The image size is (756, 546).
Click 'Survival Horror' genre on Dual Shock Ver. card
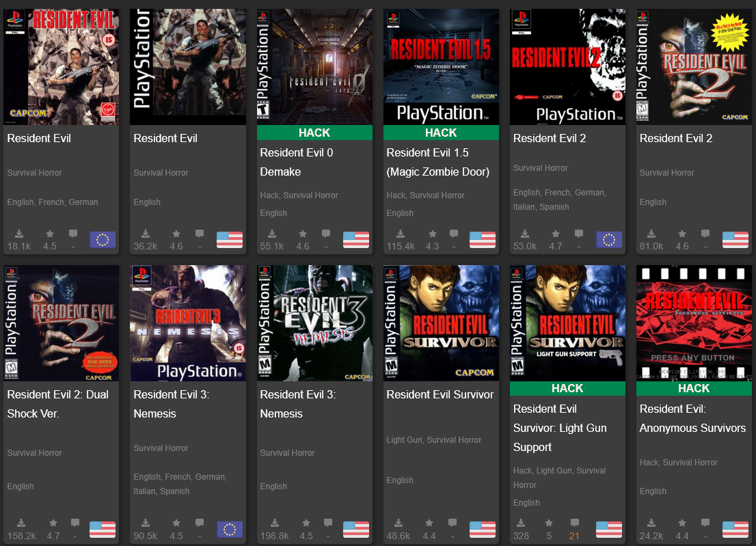point(34,453)
